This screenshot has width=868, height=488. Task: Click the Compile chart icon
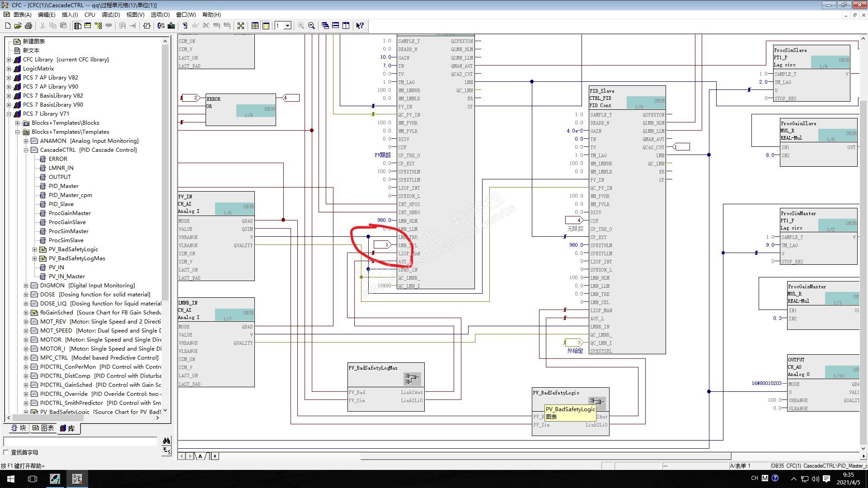pos(161,26)
